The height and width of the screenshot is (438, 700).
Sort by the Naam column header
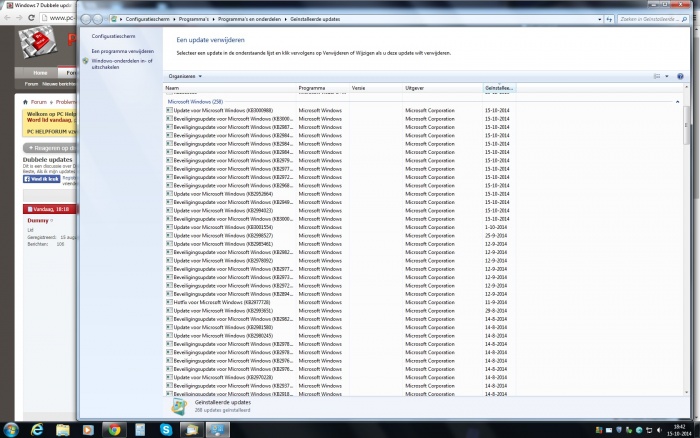point(230,88)
